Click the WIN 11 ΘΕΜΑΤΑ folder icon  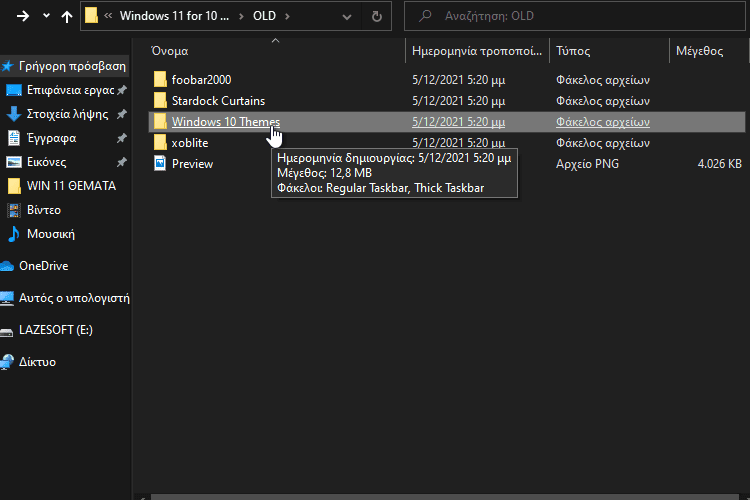(14, 186)
